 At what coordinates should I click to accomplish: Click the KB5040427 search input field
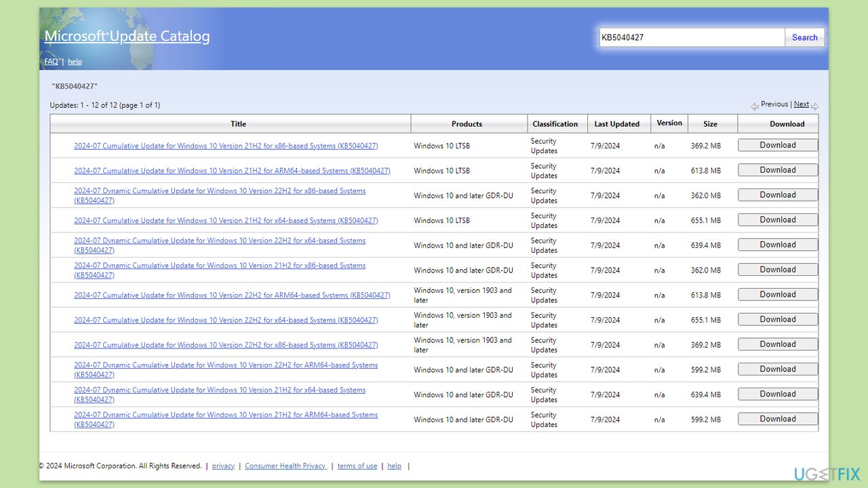point(692,37)
